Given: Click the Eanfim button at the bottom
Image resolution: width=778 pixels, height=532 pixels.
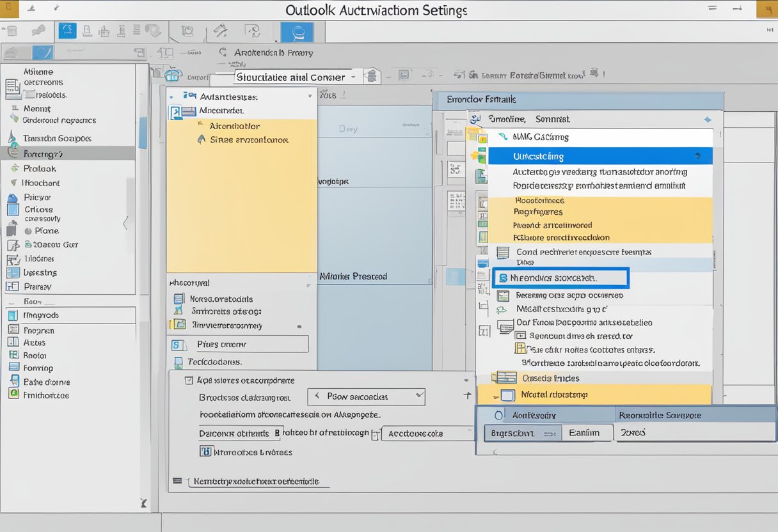Looking at the screenshot, I should [585, 432].
